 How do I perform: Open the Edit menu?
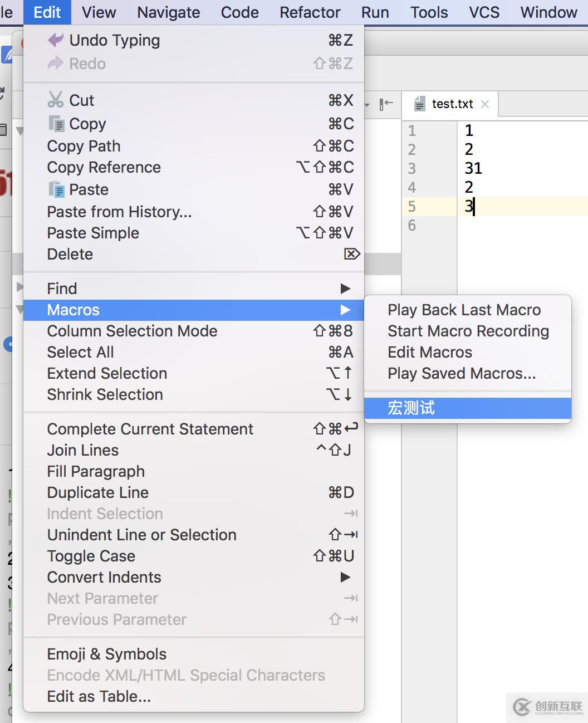(47, 12)
